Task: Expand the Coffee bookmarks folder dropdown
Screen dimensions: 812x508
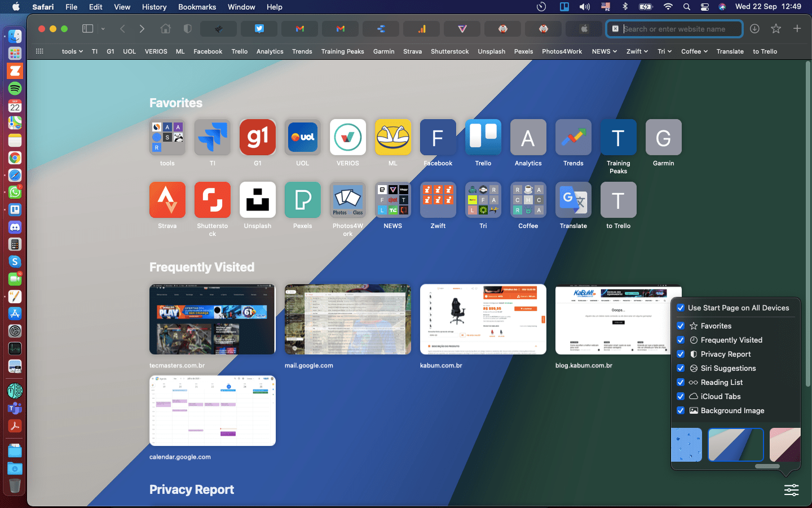Action: tap(694, 51)
